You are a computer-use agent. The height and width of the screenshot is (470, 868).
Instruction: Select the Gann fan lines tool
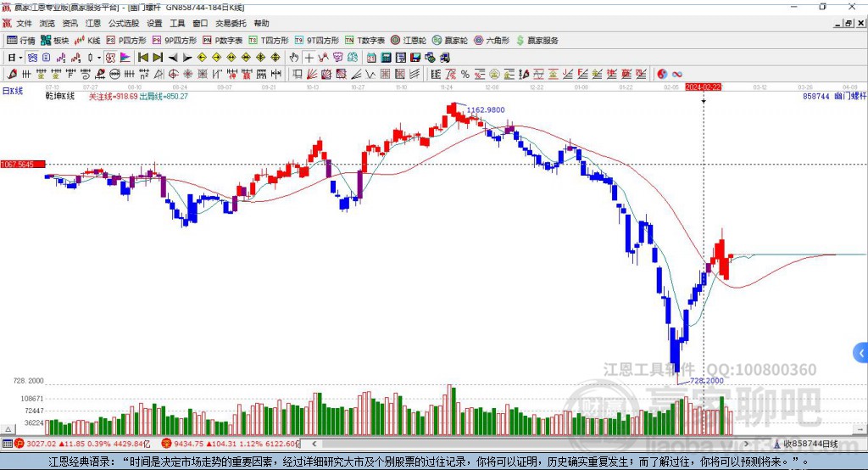tap(312, 74)
